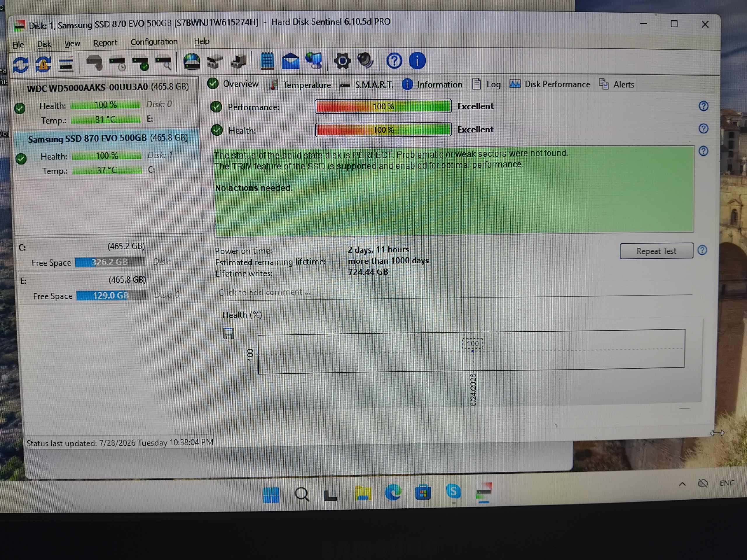Switch to the Information tab
Image resolution: width=747 pixels, height=560 pixels.
[432, 84]
